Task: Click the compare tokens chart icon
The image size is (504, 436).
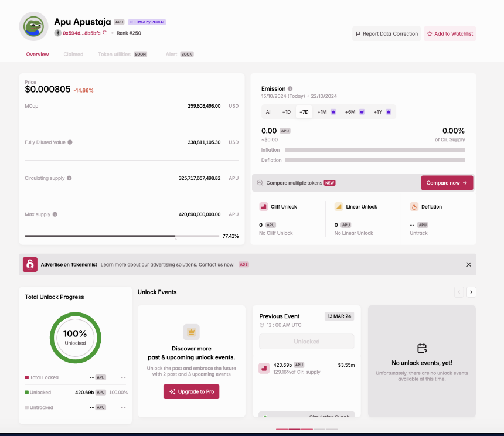Action: [260, 183]
